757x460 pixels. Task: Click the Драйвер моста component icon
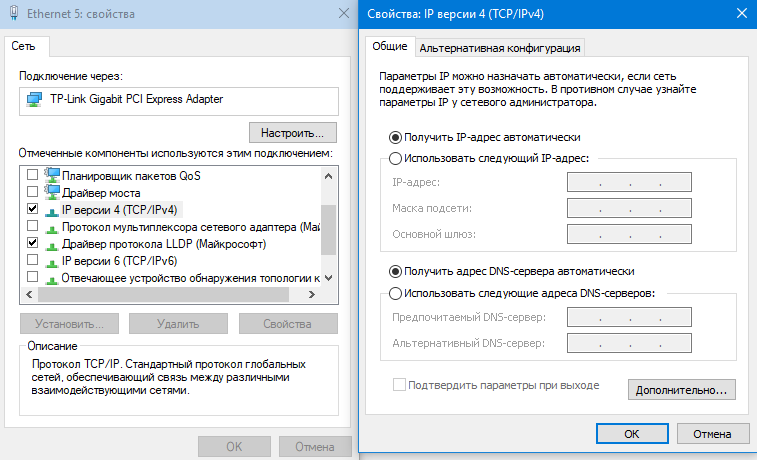[x=51, y=192]
